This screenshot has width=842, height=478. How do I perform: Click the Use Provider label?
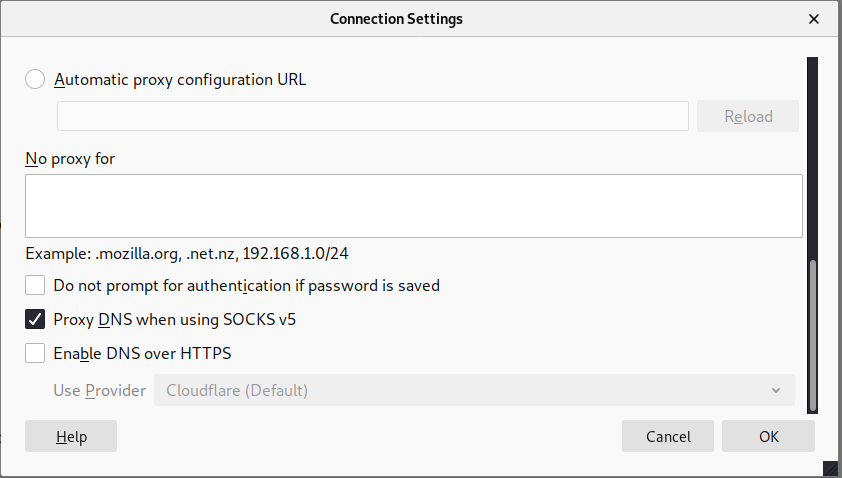(99, 390)
